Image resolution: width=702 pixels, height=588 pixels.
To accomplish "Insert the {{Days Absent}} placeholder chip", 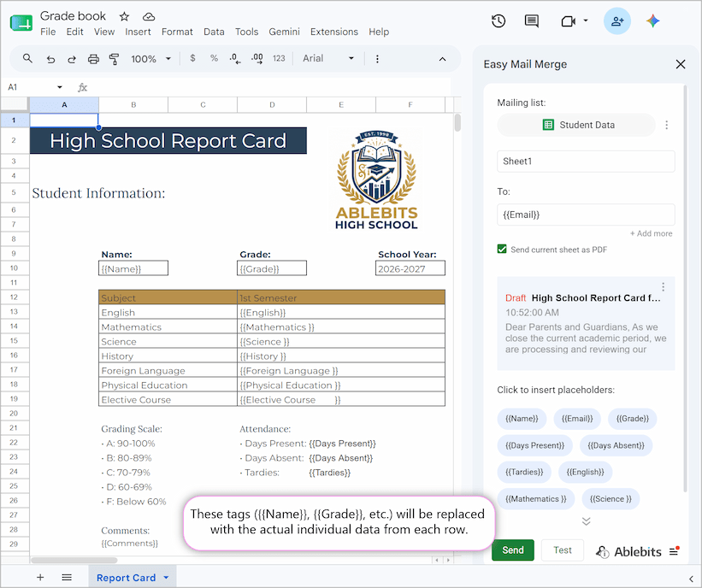I will coord(616,445).
